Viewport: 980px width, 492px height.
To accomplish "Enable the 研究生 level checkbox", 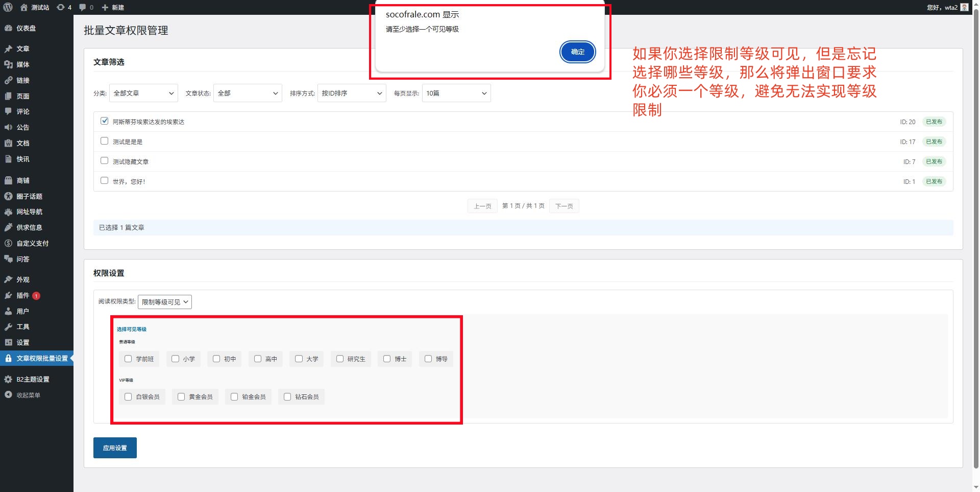I will click(340, 359).
